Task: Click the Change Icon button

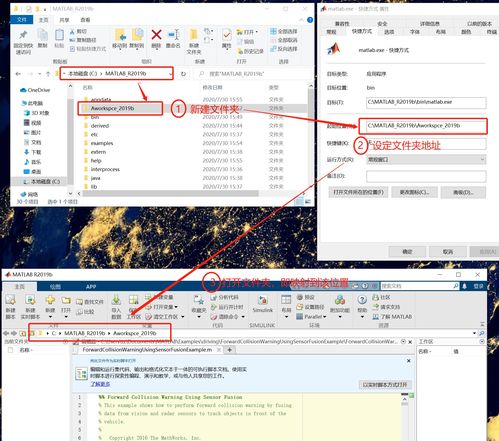Action: (414, 192)
